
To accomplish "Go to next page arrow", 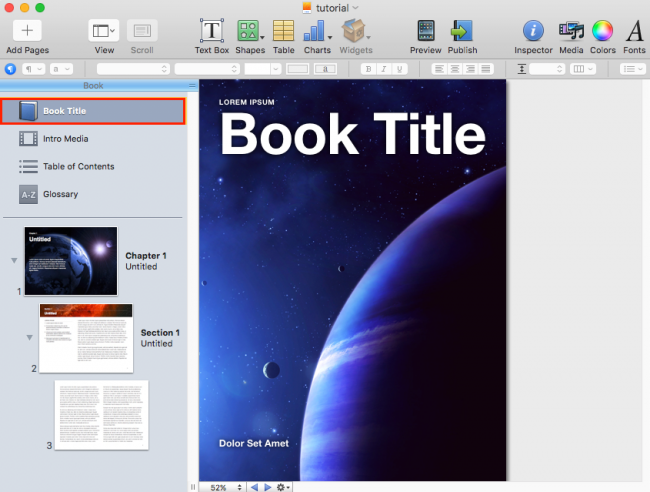I will click(267, 487).
